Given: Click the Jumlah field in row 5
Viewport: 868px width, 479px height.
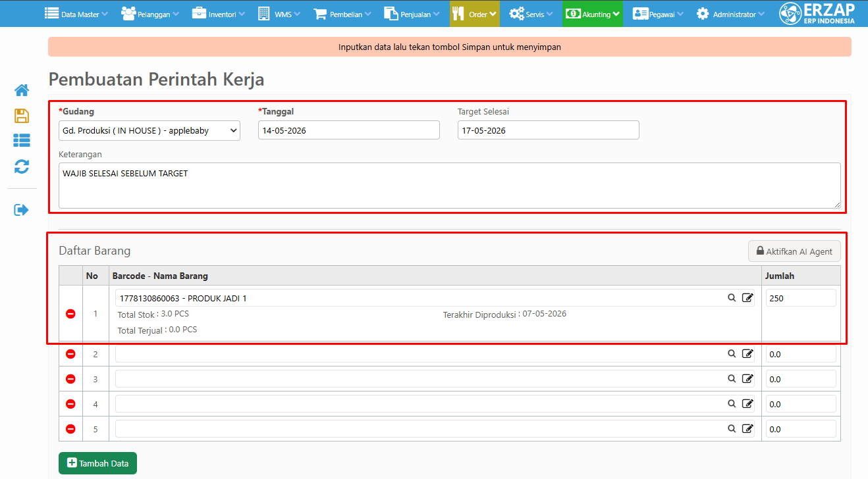Looking at the screenshot, I should [x=801, y=429].
